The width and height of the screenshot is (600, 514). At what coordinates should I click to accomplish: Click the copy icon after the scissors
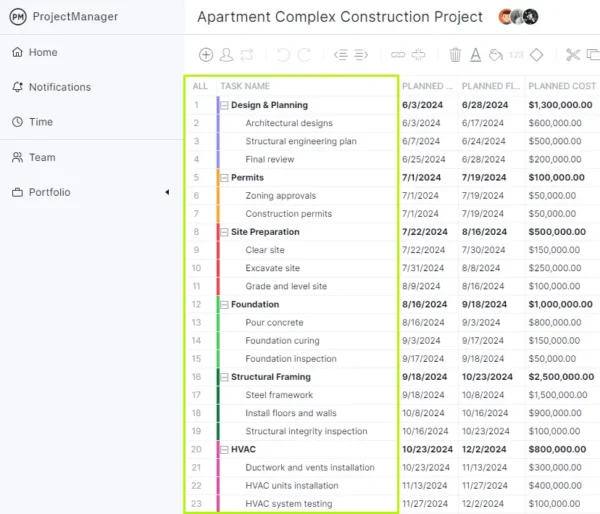tap(593, 55)
